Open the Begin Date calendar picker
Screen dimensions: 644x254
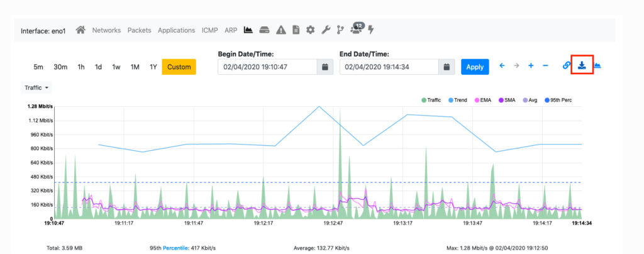click(325, 67)
